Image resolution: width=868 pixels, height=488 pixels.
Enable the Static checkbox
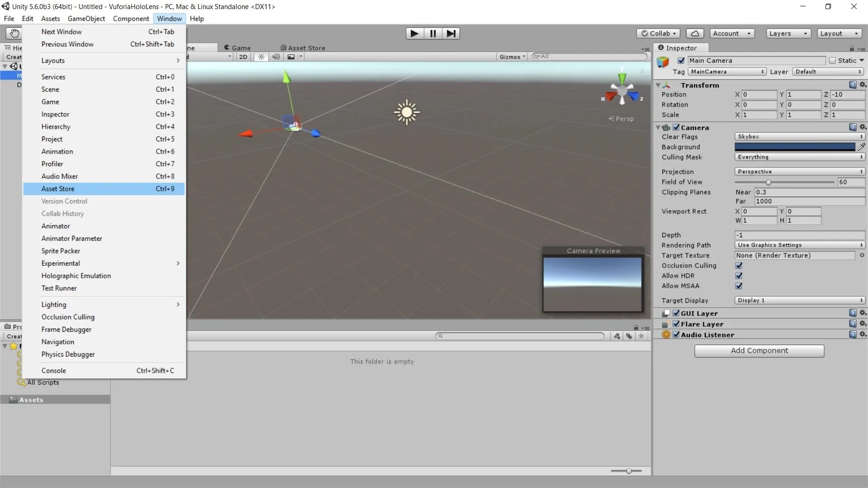[832, 61]
